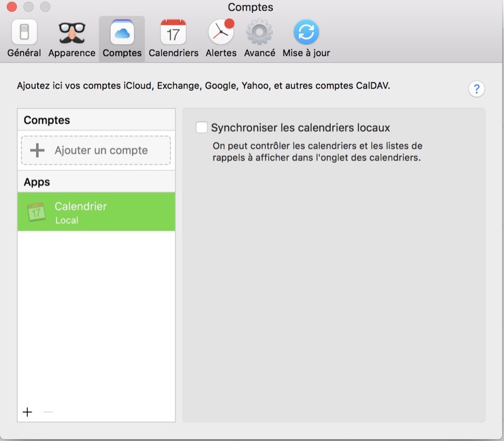Go to the Mise à jour tab
The width and height of the screenshot is (504, 441).
pos(306,33)
